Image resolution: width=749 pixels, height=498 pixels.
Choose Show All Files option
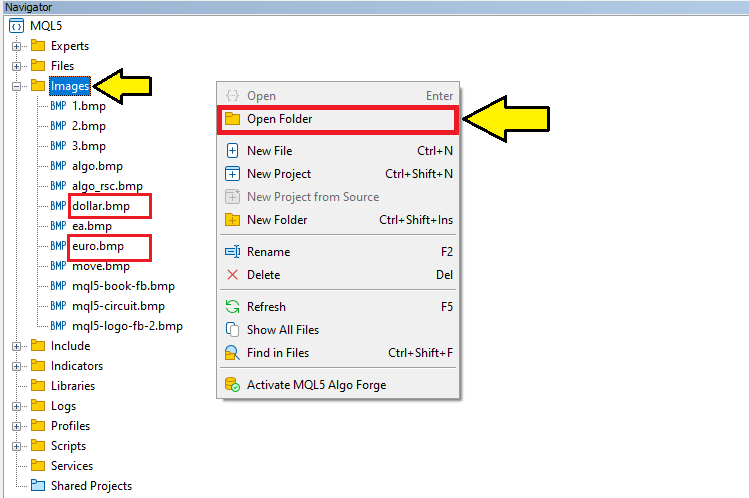pos(338,330)
